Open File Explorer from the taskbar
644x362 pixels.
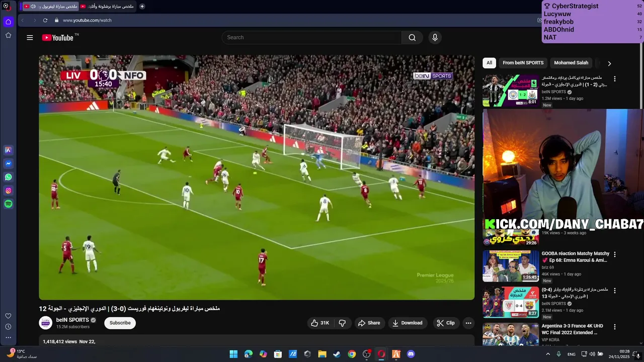[322, 354]
